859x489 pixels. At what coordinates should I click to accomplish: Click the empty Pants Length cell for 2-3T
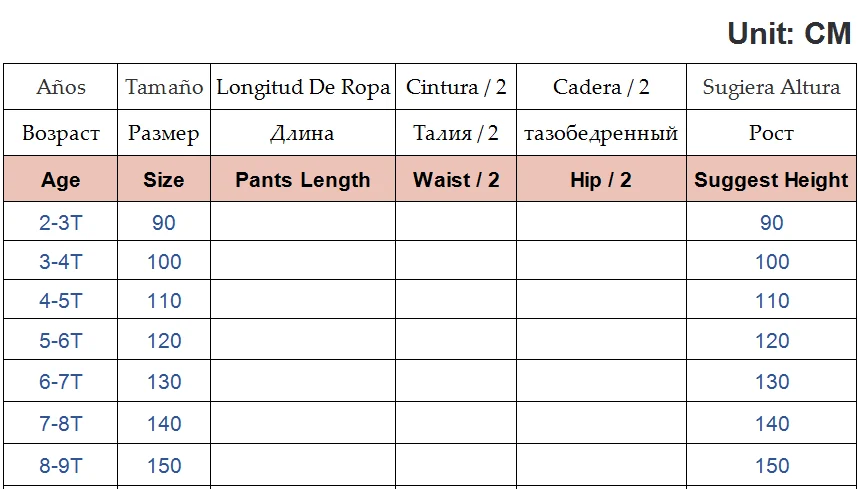pyautogui.click(x=303, y=222)
